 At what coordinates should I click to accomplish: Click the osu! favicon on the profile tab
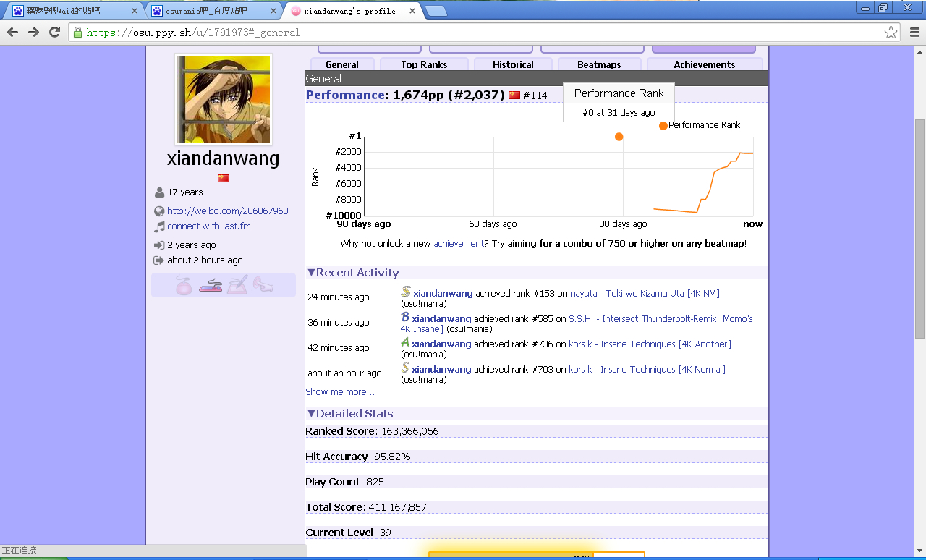pyautogui.click(x=296, y=11)
